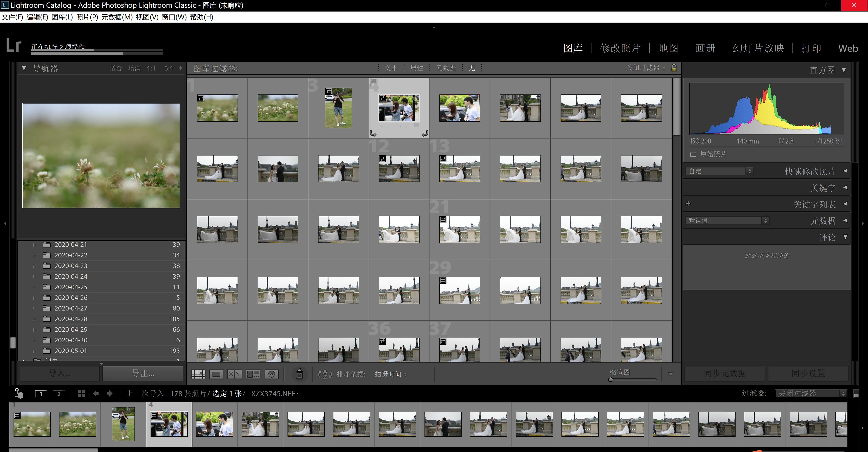The height and width of the screenshot is (452, 868).
Task: Click the 导入... button
Action: (60, 373)
